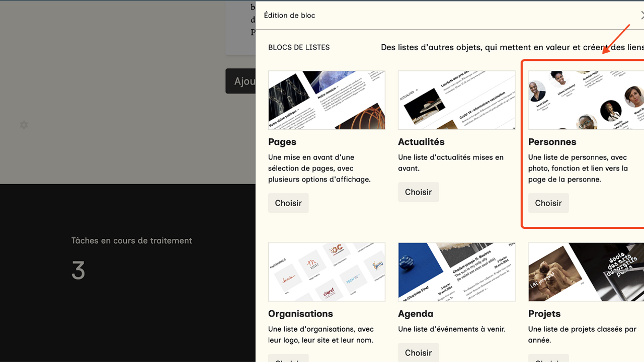The image size is (644, 362).
Task: Choose the Actualités block with its Choisir button
Action: coord(418,192)
